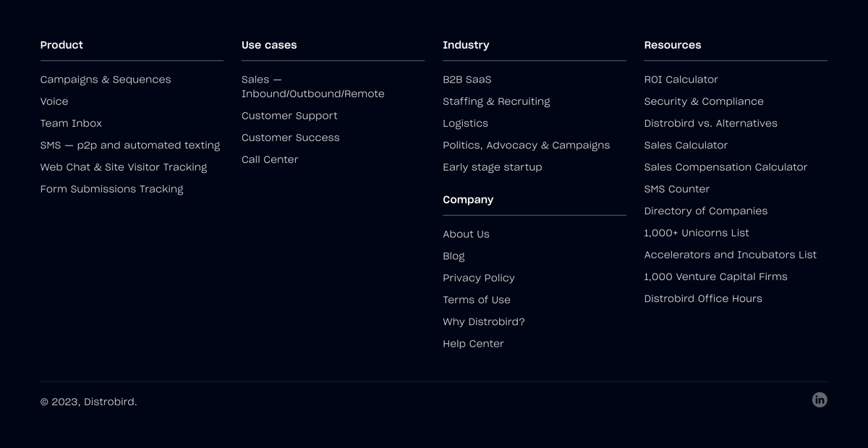Open the Distrobird Blog
The width and height of the screenshot is (868, 448).
click(454, 255)
